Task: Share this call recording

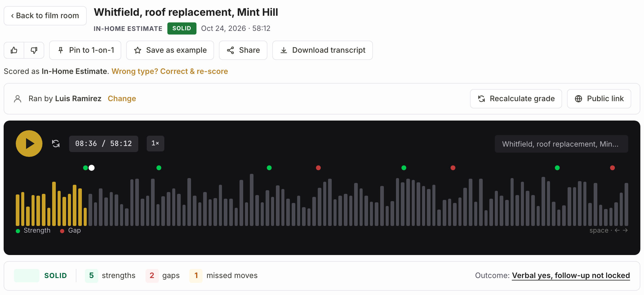Action: [243, 50]
